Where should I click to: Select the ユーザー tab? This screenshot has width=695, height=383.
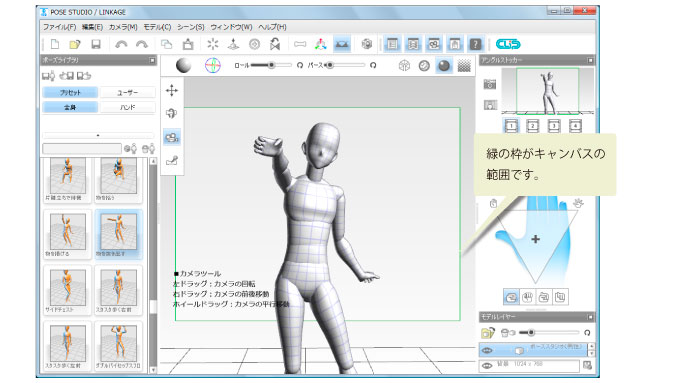128,92
